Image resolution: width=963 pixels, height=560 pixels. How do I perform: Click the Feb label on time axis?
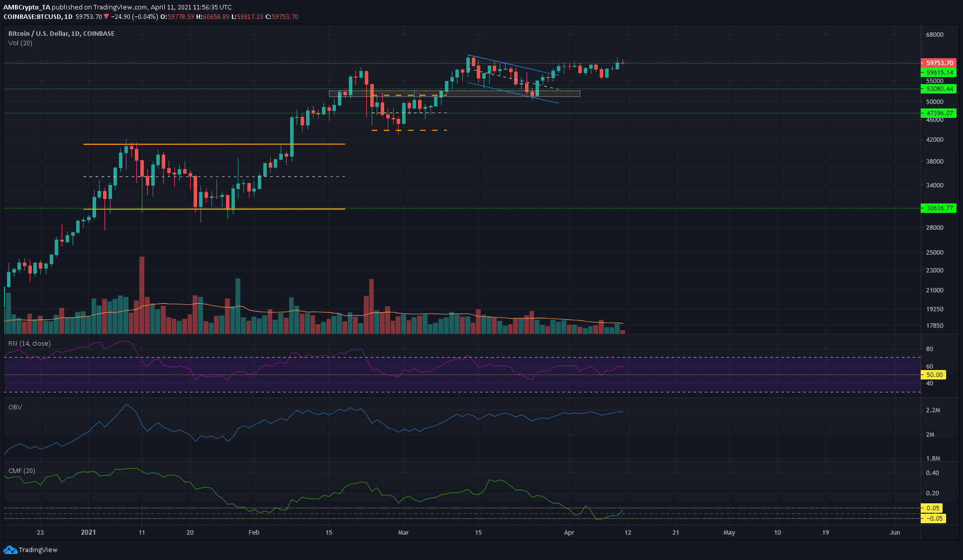click(254, 533)
